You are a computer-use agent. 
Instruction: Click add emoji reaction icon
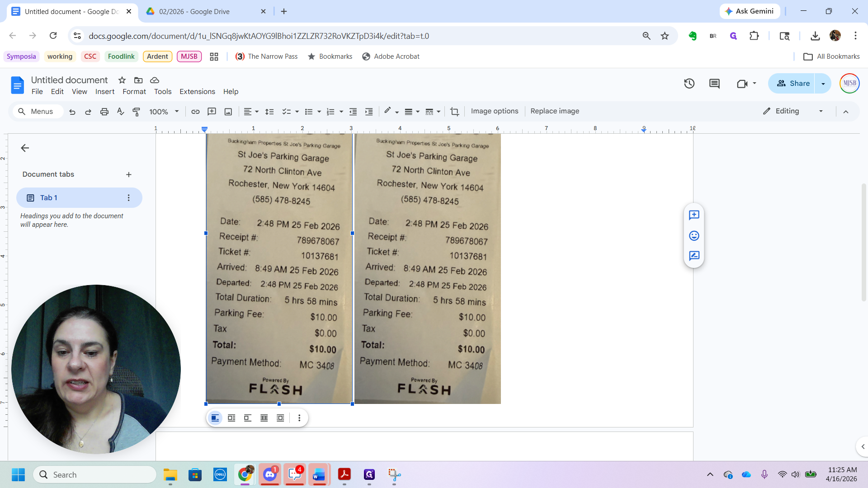coord(694,235)
